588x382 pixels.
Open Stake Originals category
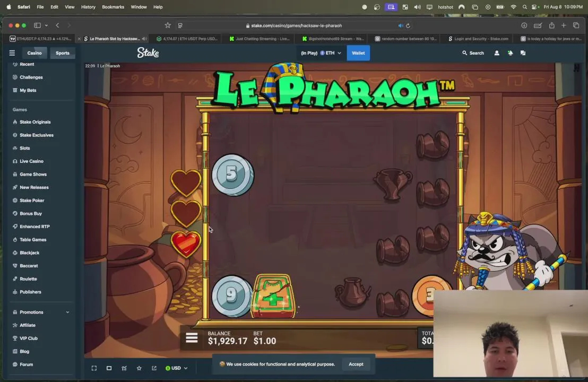[x=35, y=122]
